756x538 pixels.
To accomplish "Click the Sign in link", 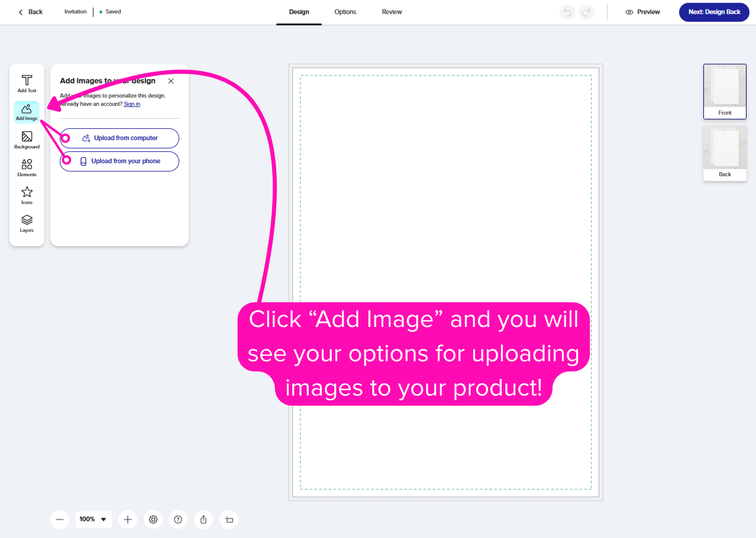I will [132, 104].
